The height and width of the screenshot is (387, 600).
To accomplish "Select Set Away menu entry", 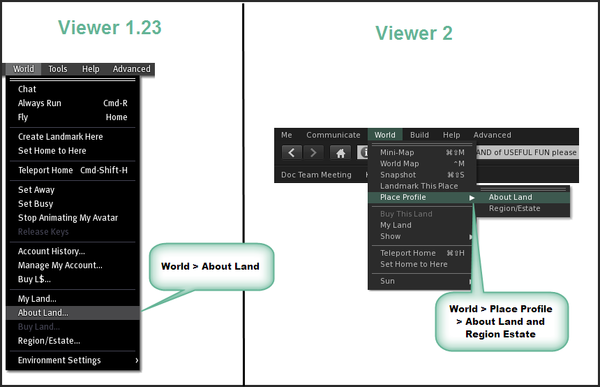I will (73, 190).
